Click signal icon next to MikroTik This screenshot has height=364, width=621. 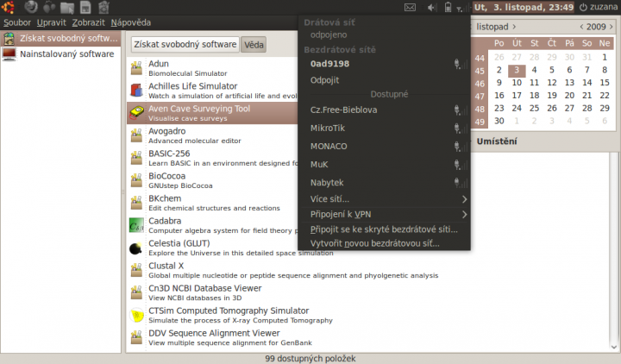point(461,128)
